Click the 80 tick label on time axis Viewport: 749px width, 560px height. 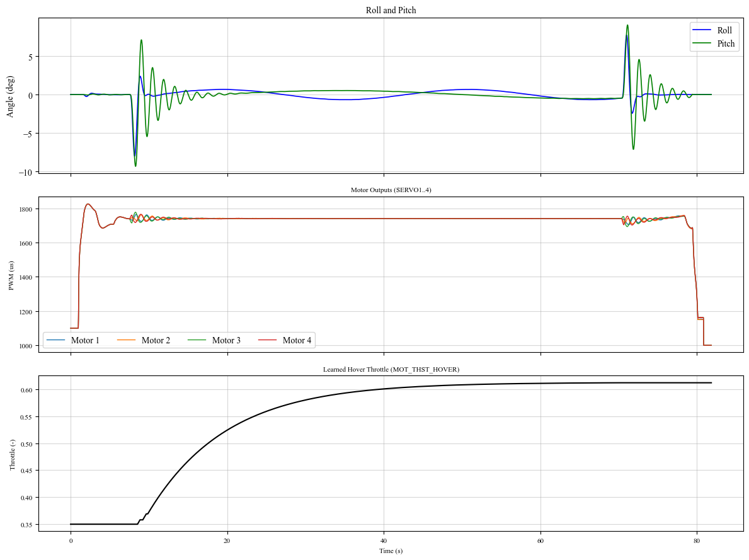click(x=697, y=541)
